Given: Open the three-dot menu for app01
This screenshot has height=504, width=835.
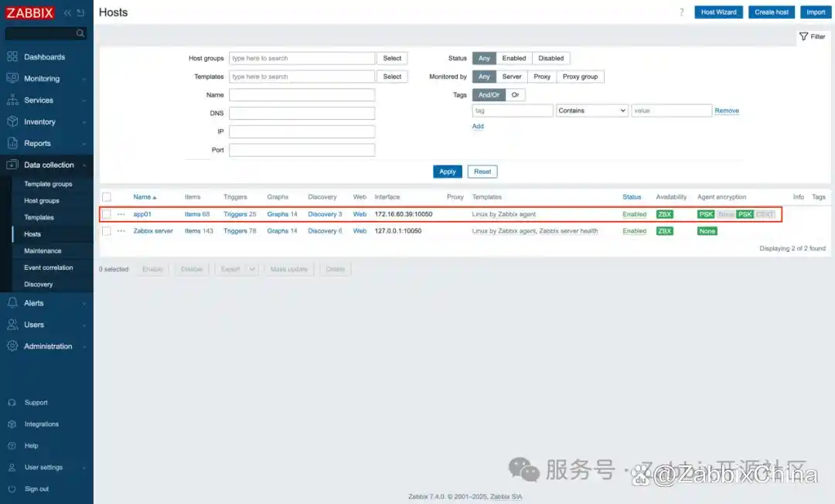Looking at the screenshot, I should [x=121, y=214].
